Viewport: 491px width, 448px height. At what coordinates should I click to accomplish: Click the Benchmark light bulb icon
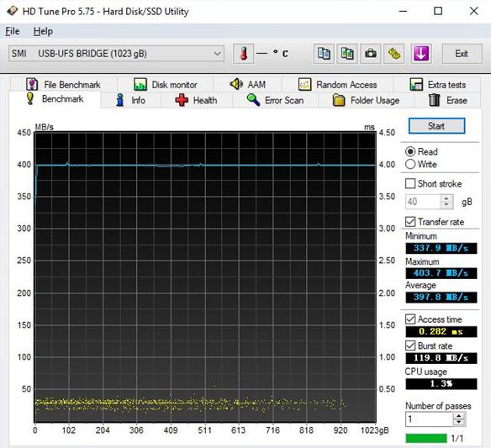(29, 98)
